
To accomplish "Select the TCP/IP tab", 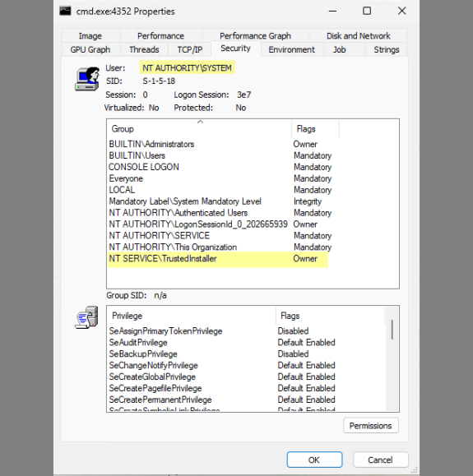I will 190,49.
